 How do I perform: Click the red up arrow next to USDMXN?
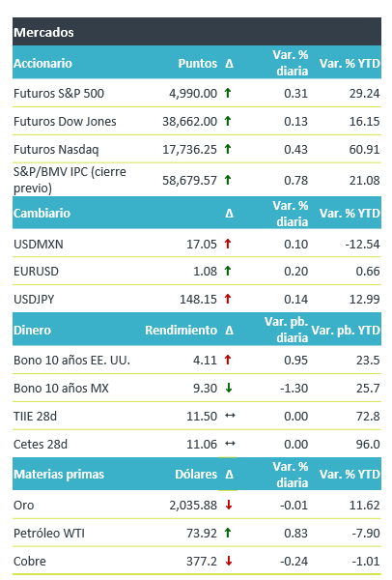[x=228, y=244]
